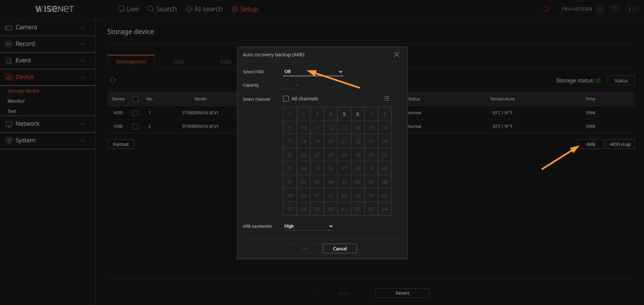Click the Storage device page heading
Image resolution: width=644 pixels, height=305 pixels.
(x=131, y=32)
